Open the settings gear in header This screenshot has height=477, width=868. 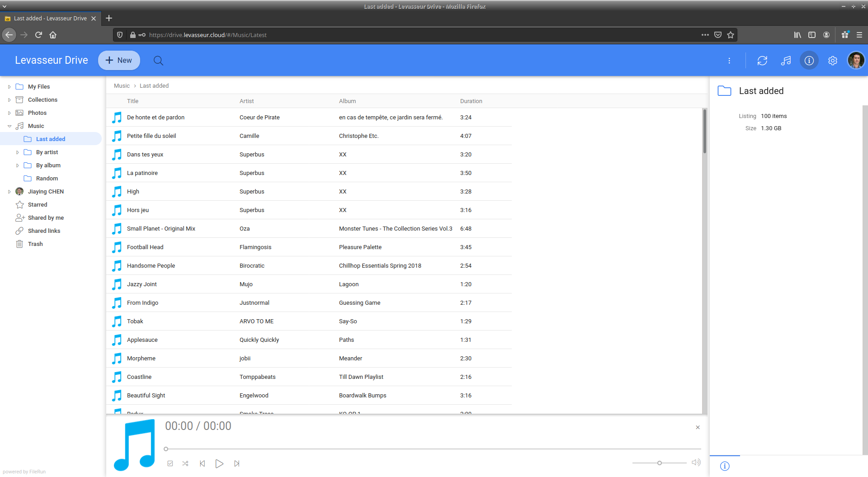[832, 61]
